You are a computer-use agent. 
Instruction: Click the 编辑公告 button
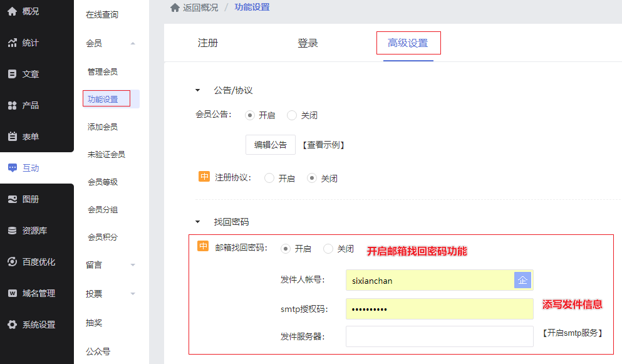click(270, 145)
